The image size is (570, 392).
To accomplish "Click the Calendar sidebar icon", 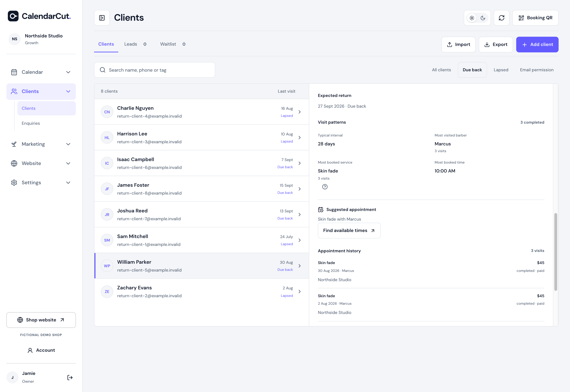I will tap(14, 72).
